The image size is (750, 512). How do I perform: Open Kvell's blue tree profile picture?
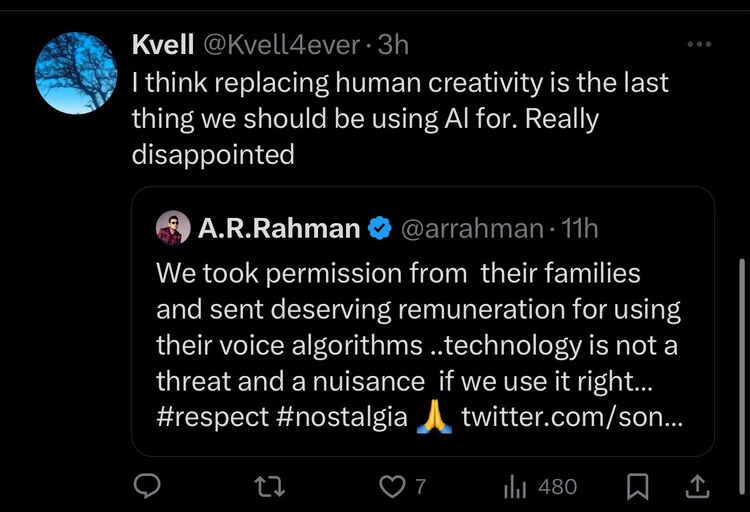(76, 73)
